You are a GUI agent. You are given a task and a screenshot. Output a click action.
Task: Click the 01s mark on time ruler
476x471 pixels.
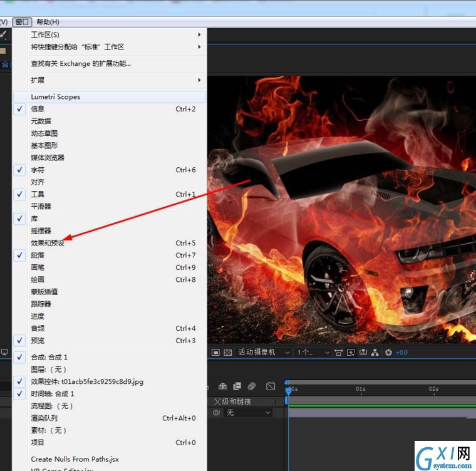click(361, 389)
